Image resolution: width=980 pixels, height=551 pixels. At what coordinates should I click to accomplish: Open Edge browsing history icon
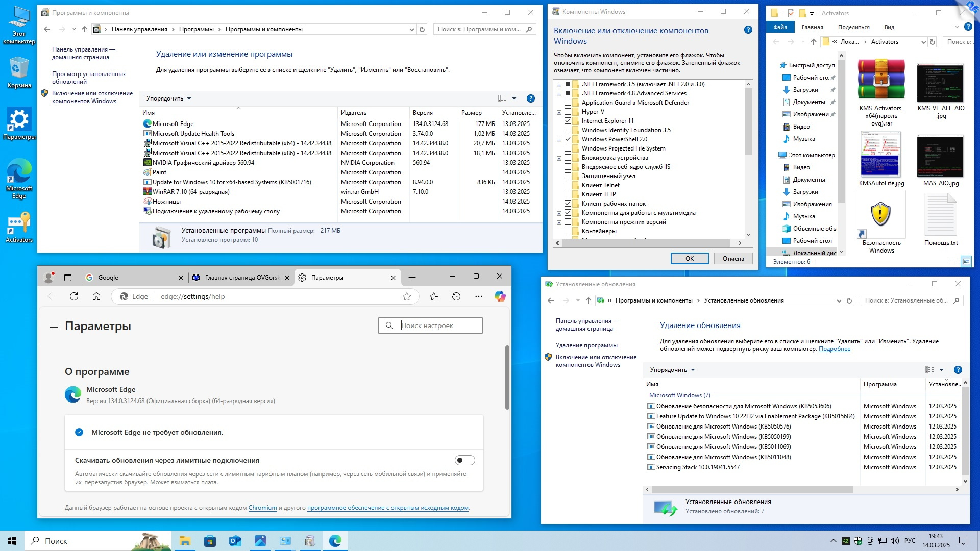456,296
